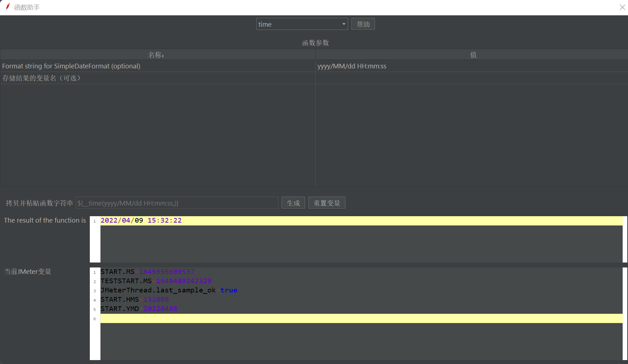The image size is (628, 364).
Task: Select the yyyy/MM/dd HH:mm:ss value cell
Action: click(472, 66)
